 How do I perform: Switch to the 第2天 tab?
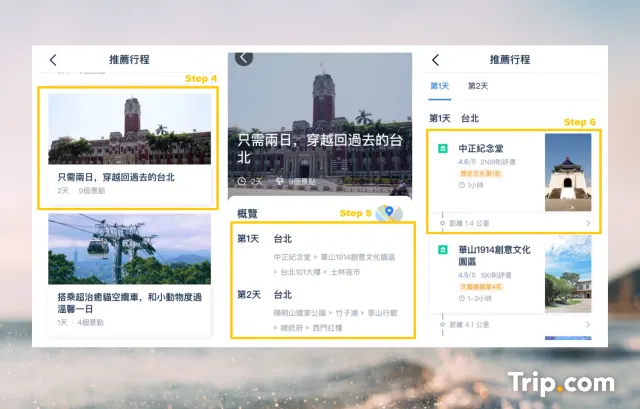(x=478, y=86)
